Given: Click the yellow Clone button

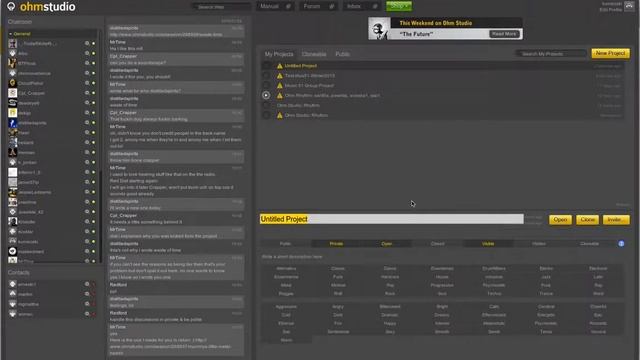Looking at the screenshot, I should click(x=587, y=220).
